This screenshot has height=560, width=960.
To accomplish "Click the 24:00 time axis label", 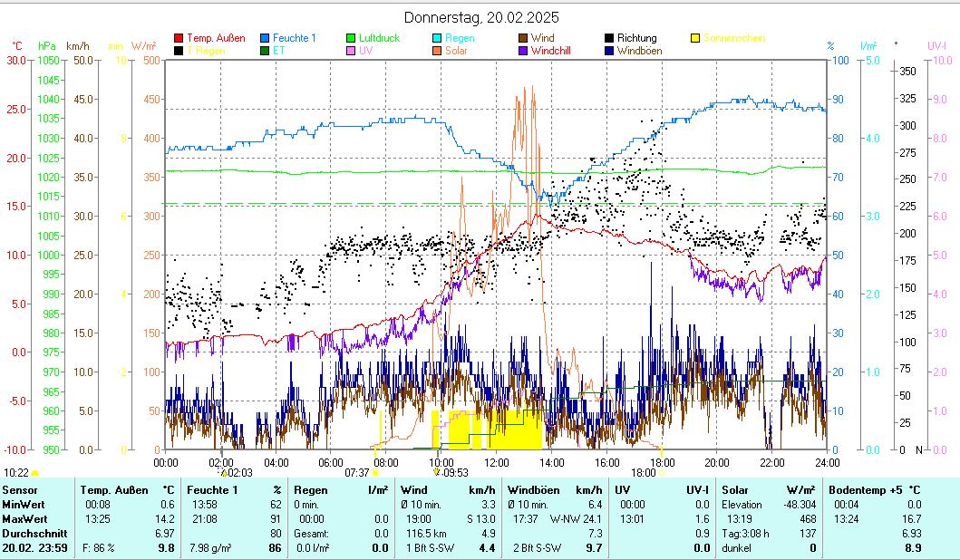I will click(827, 463).
